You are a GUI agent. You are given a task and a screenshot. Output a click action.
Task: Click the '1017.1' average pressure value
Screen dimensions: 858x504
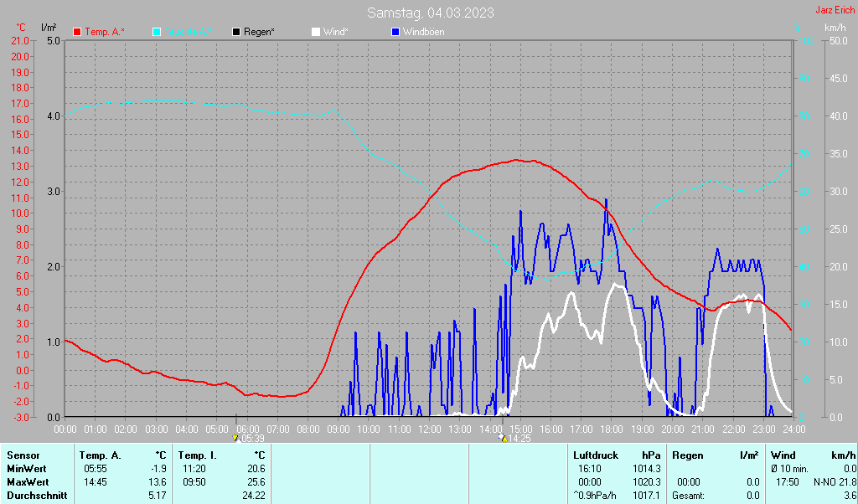click(647, 496)
